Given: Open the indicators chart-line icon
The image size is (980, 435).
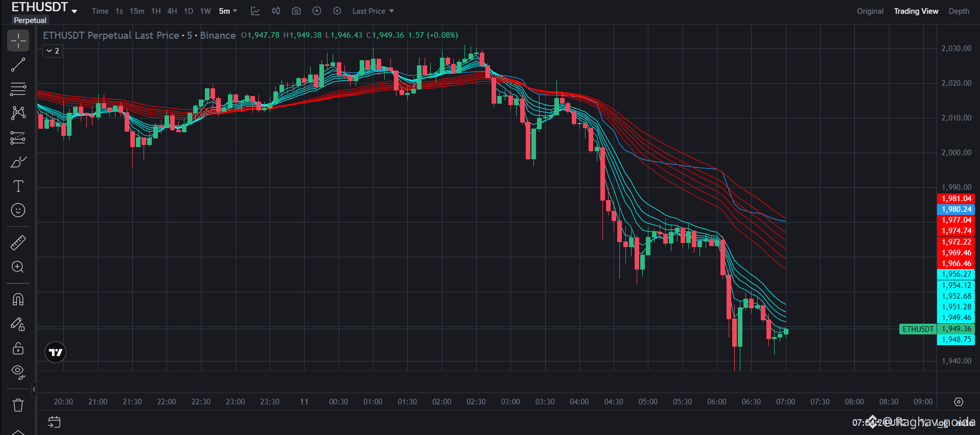Looking at the screenshot, I should pyautogui.click(x=255, y=11).
